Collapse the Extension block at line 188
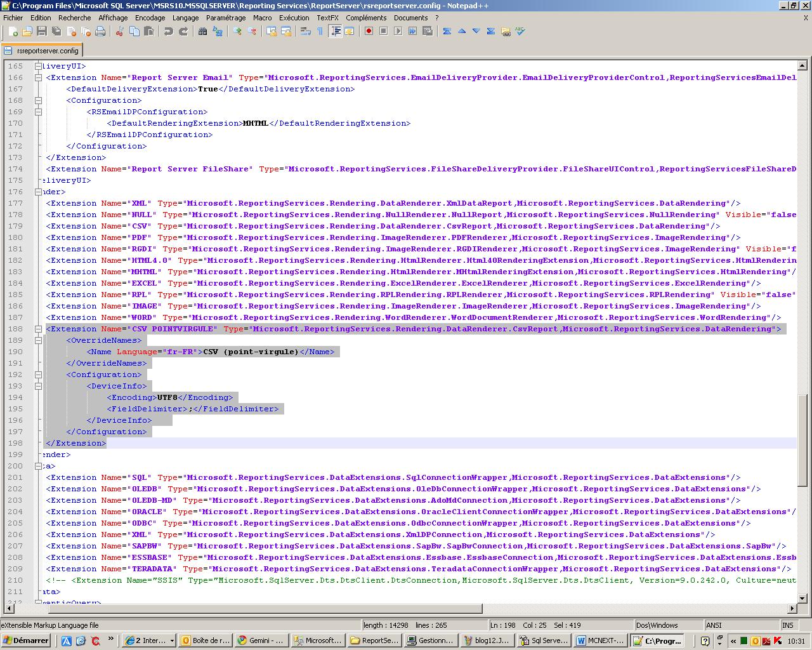The height and width of the screenshot is (650, 812). pyautogui.click(x=38, y=329)
